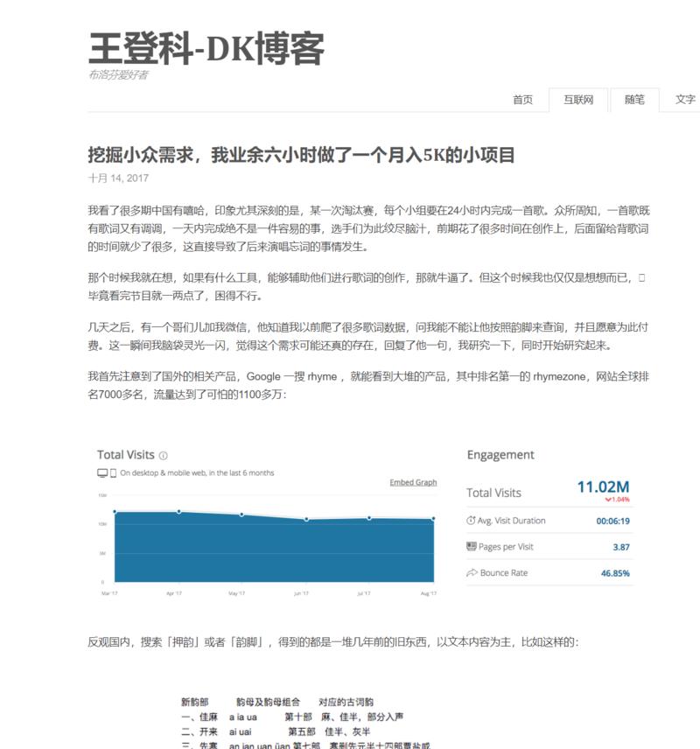The height and width of the screenshot is (749, 700).
Task: Click the red decline arrow next to 1.04%
Action: pyautogui.click(x=607, y=500)
